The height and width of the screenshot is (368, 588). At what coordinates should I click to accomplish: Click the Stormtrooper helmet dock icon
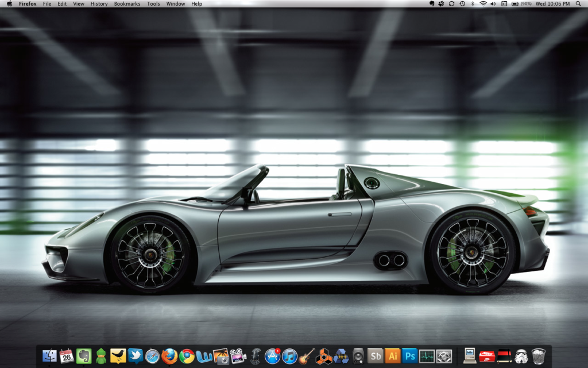pos(521,356)
